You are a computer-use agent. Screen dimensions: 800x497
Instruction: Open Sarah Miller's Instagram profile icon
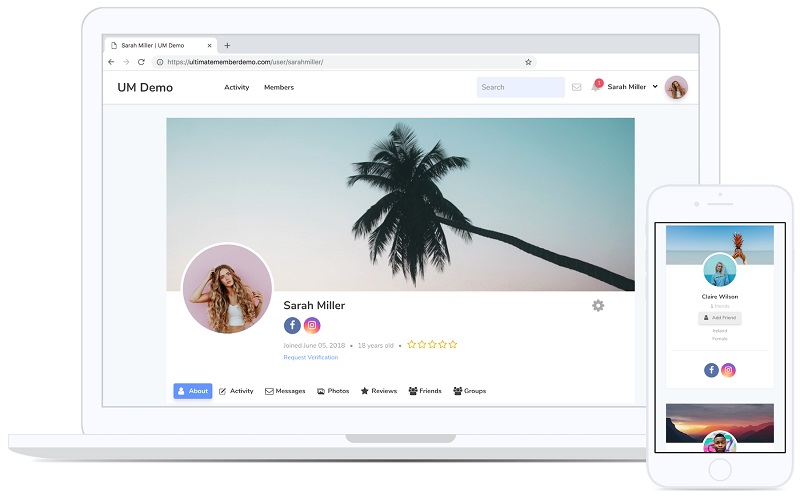(x=312, y=325)
